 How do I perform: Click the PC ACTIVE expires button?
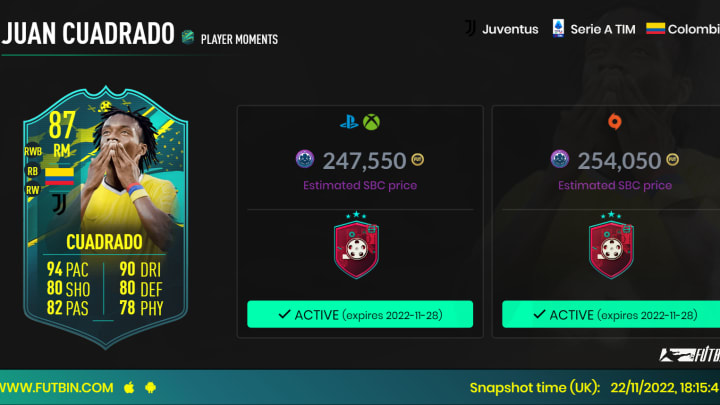coord(611,314)
